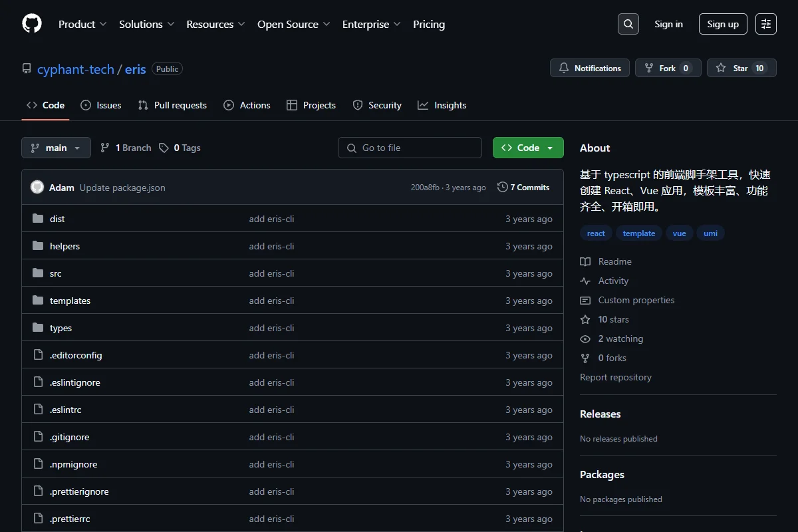Fork the eris repository
The height and width of the screenshot is (532, 798).
[x=668, y=68]
